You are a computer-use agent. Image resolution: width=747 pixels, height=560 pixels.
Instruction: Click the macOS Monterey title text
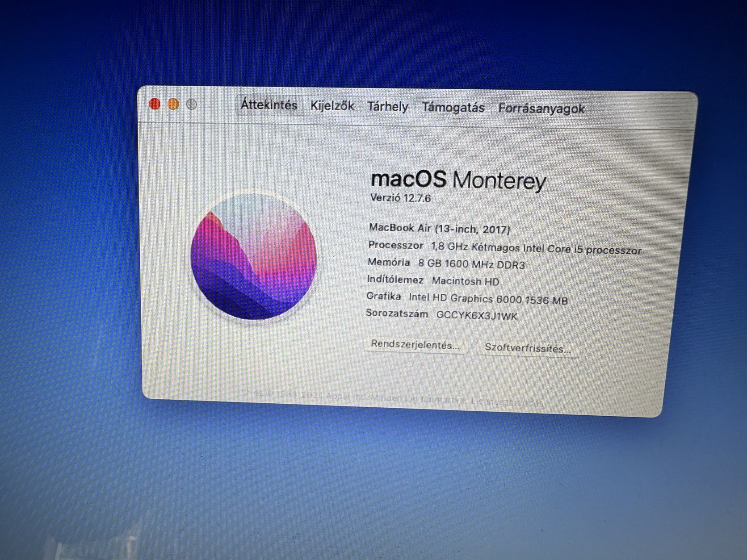[458, 180]
